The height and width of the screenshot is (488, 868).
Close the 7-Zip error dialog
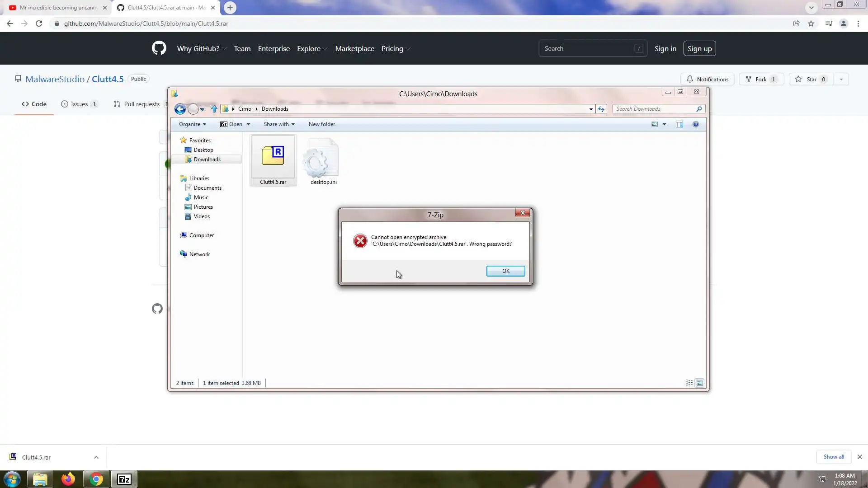(x=523, y=213)
